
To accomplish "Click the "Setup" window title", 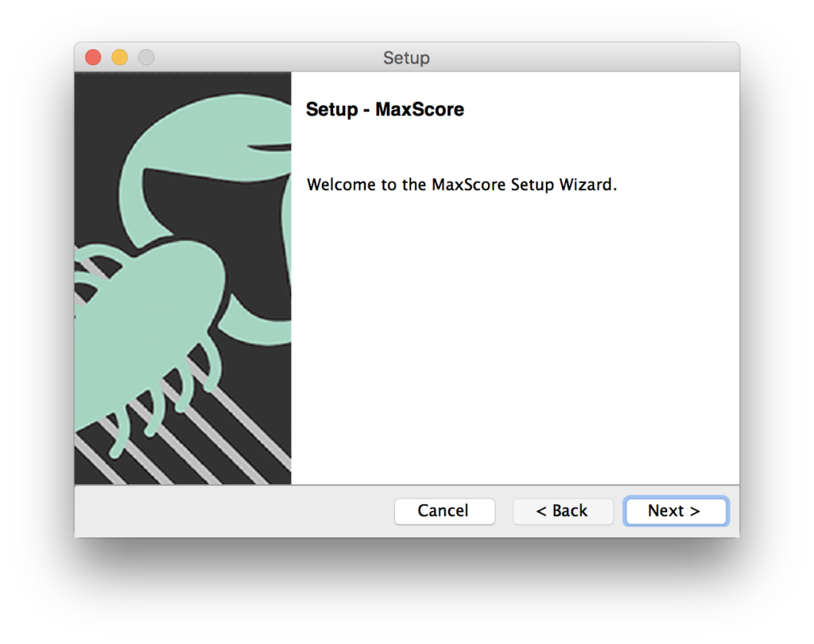I will point(406,58).
